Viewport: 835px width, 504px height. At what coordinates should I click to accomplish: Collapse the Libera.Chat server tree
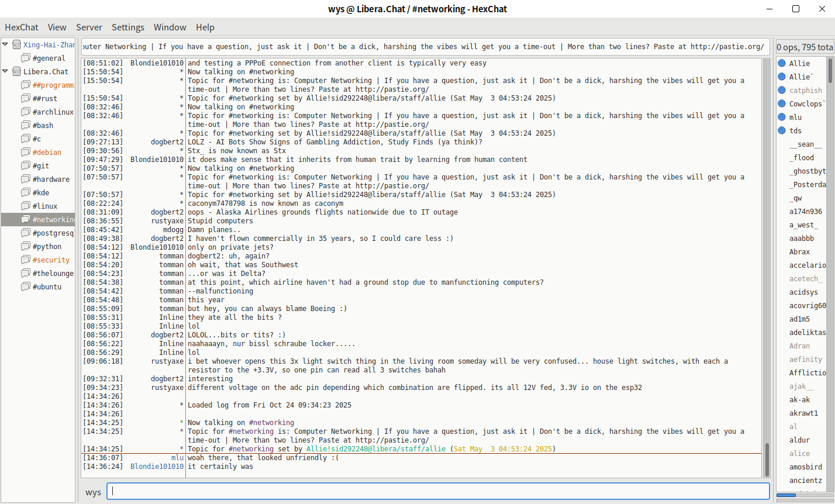(5, 71)
